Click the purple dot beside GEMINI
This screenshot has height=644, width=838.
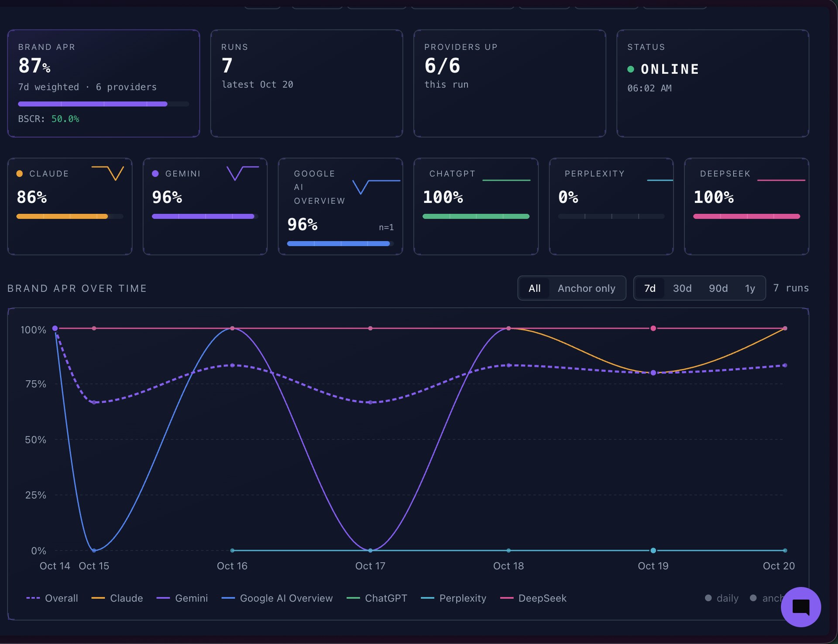pyautogui.click(x=155, y=174)
